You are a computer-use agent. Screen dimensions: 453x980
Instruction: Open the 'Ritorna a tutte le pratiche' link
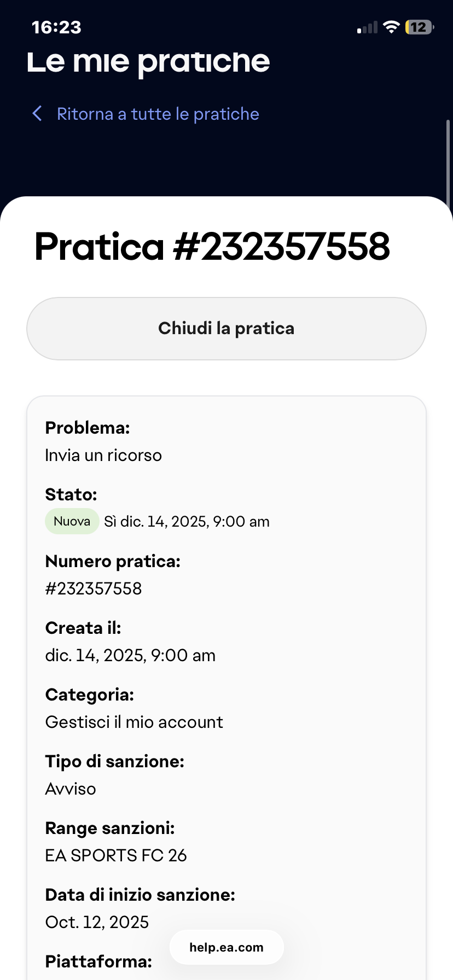[x=158, y=114]
